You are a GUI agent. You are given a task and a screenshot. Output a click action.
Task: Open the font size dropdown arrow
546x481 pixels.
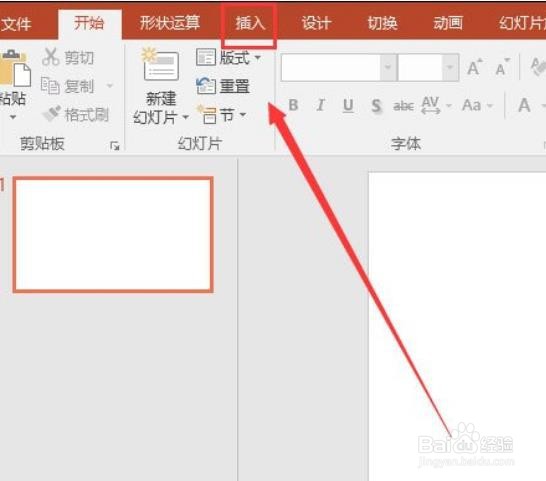pos(450,67)
